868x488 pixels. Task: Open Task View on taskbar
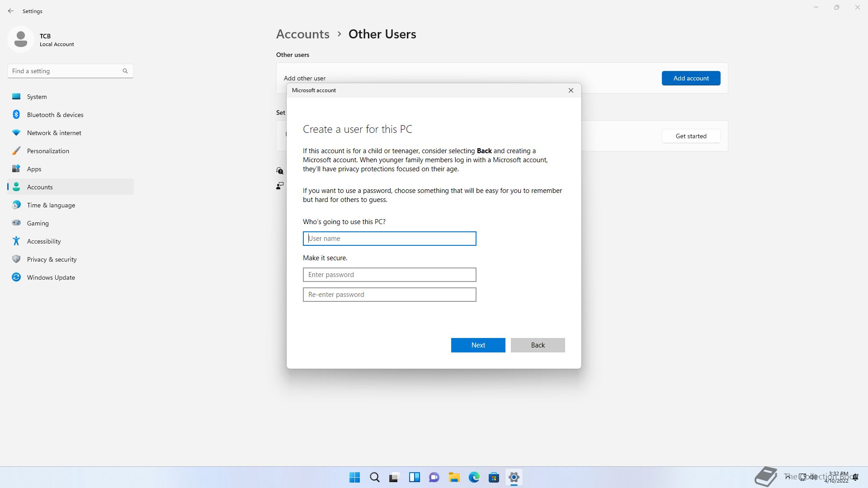395,477
